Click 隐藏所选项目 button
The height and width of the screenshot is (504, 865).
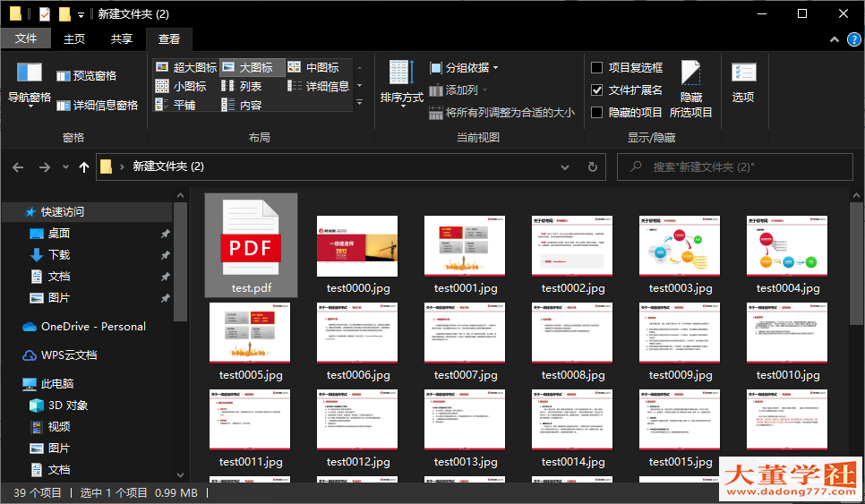click(690, 89)
